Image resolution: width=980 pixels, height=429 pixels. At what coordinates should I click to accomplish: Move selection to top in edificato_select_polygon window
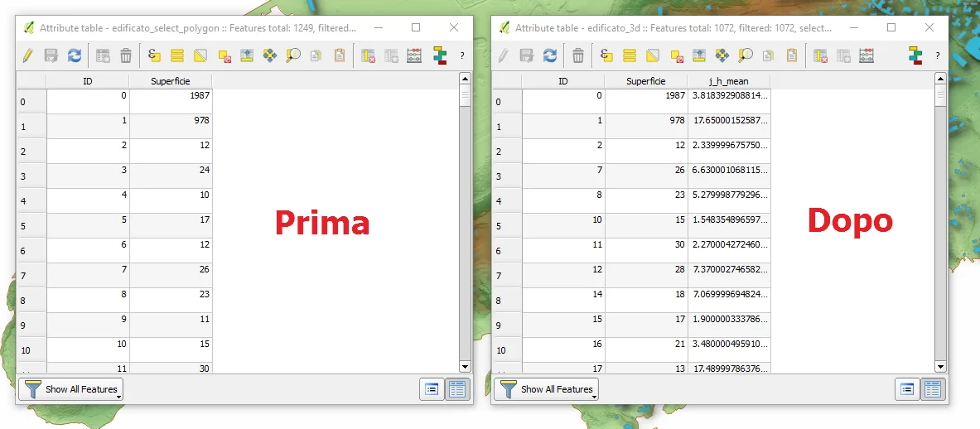click(x=247, y=55)
